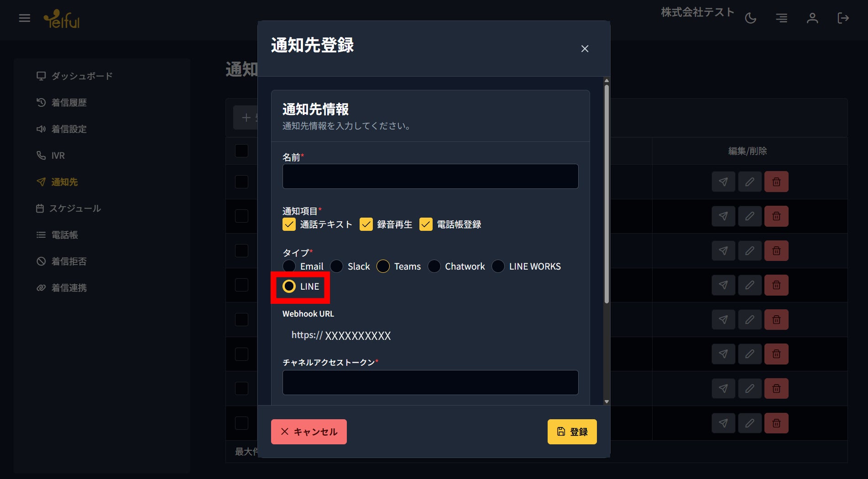The height and width of the screenshot is (479, 868).
Task: Select the Chatwork radio button
Action: coord(434,266)
